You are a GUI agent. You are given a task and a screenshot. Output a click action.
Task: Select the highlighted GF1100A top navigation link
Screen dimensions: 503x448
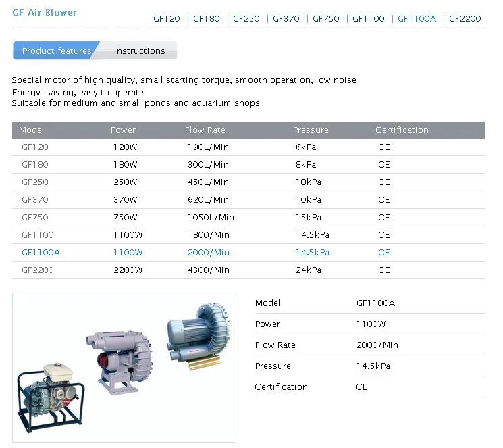pyautogui.click(x=417, y=19)
